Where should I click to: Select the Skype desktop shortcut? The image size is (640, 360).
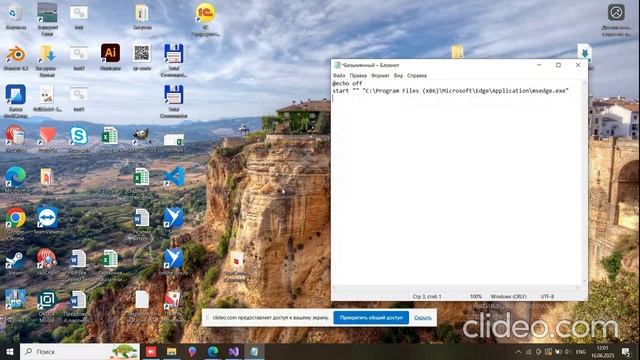pyautogui.click(x=79, y=141)
